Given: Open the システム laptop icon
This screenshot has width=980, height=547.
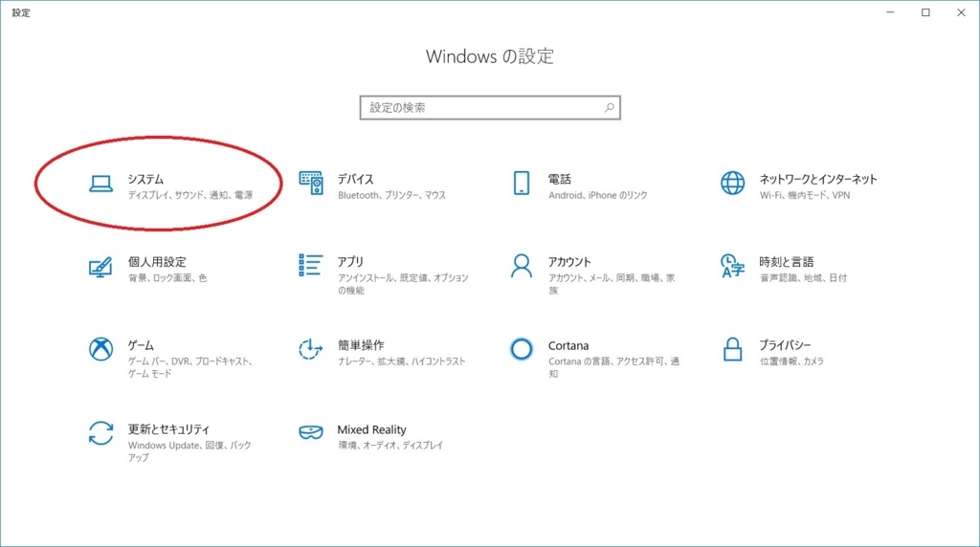Looking at the screenshot, I should pos(100,184).
